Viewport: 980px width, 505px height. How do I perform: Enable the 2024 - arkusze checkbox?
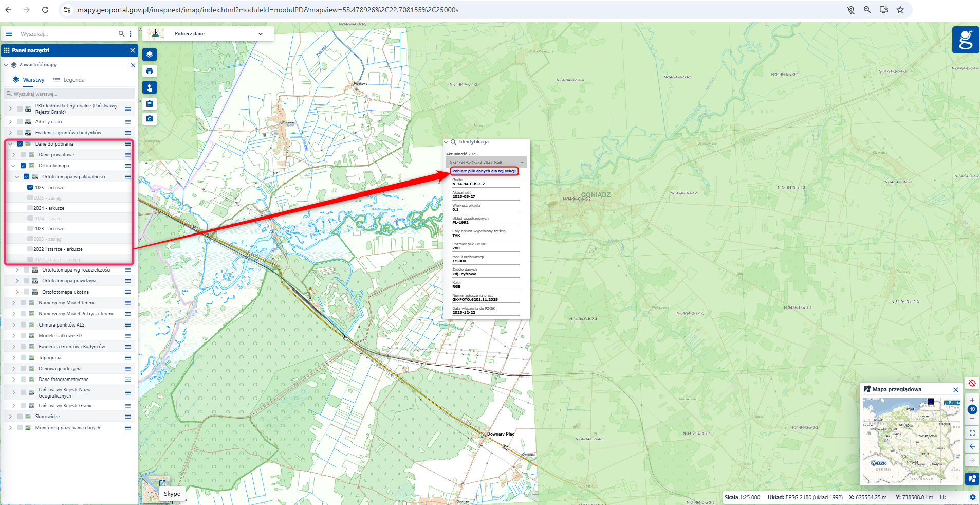click(30, 208)
